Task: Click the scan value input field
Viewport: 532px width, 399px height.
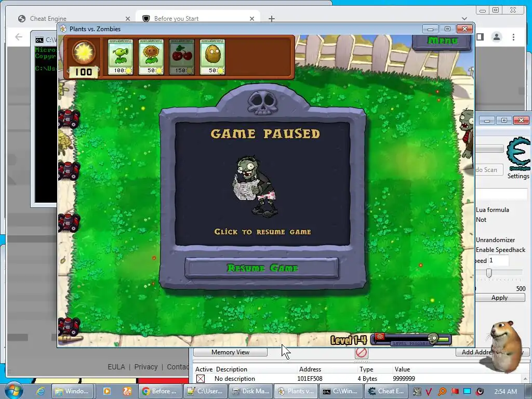Action: [501, 194]
